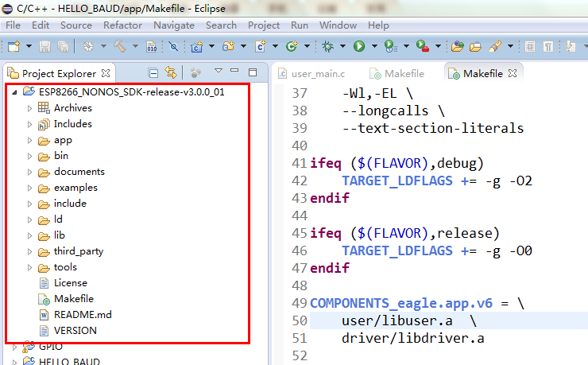Click the green Run button
The height and width of the screenshot is (365, 588).
point(359,46)
